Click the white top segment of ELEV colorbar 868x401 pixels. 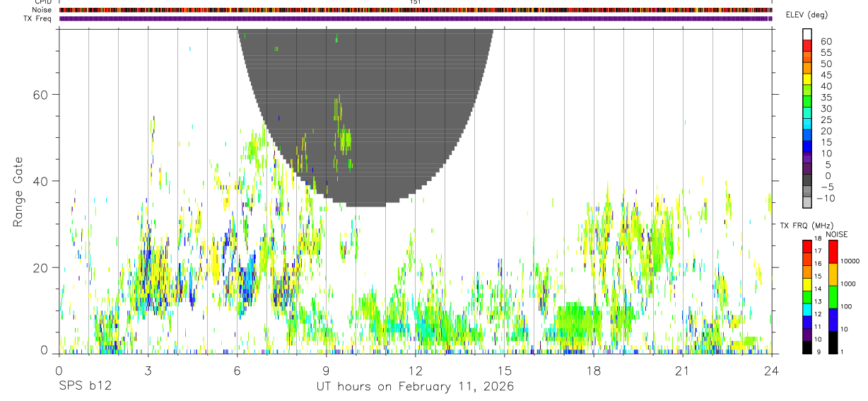click(x=807, y=34)
